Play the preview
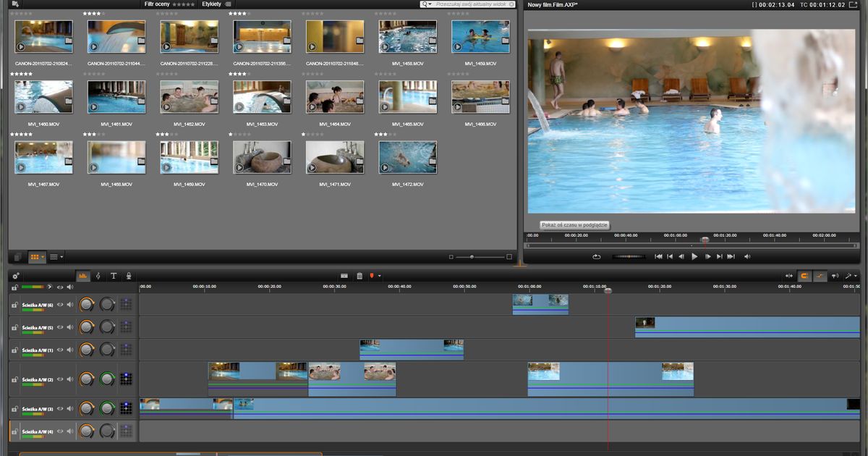Viewport: 868px width, 456px height. pos(694,256)
